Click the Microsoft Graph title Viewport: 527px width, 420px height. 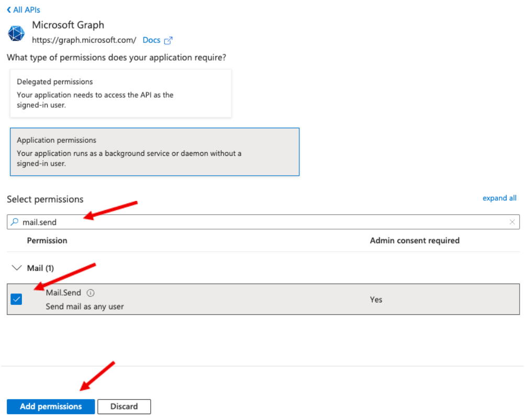(x=68, y=25)
